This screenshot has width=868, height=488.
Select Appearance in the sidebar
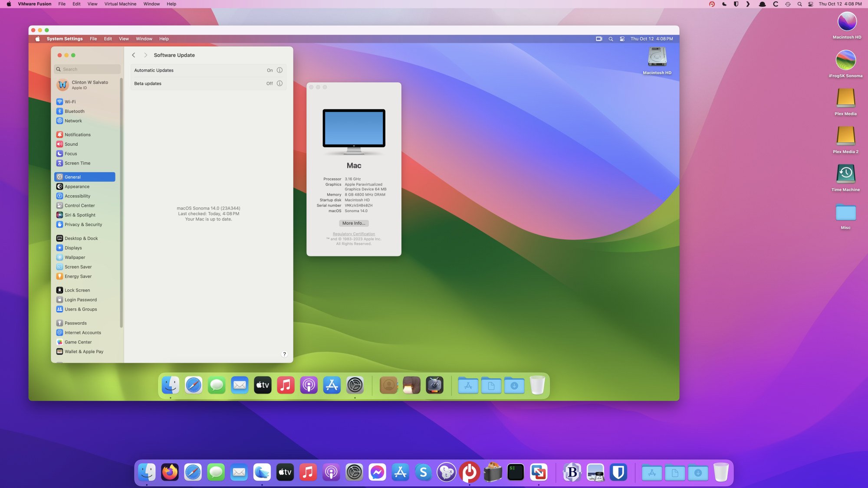click(85, 187)
